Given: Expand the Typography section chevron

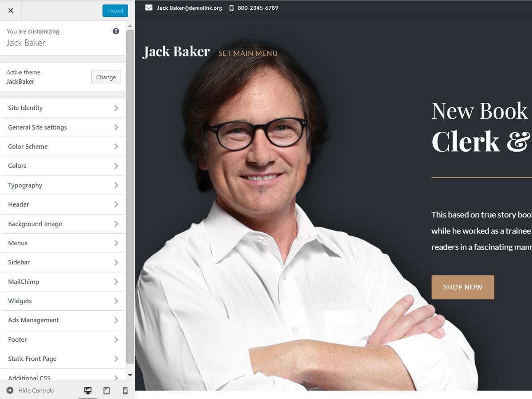Looking at the screenshot, I should click(116, 185).
